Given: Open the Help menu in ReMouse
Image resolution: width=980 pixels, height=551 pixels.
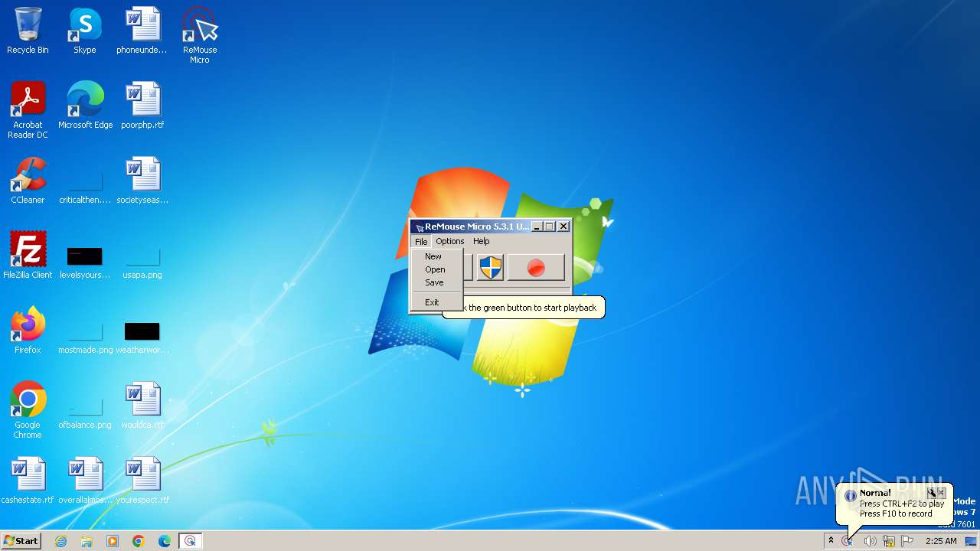Looking at the screenshot, I should (481, 241).
